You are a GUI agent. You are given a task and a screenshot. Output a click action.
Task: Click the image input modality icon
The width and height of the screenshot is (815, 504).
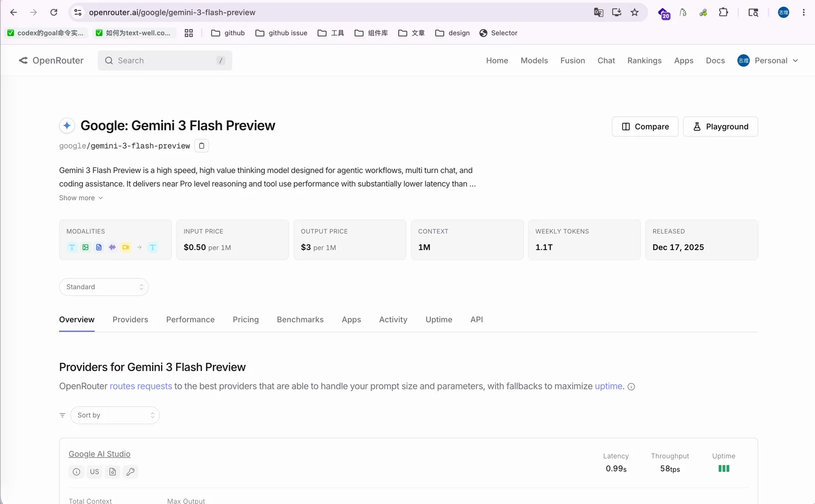(86, 247)
